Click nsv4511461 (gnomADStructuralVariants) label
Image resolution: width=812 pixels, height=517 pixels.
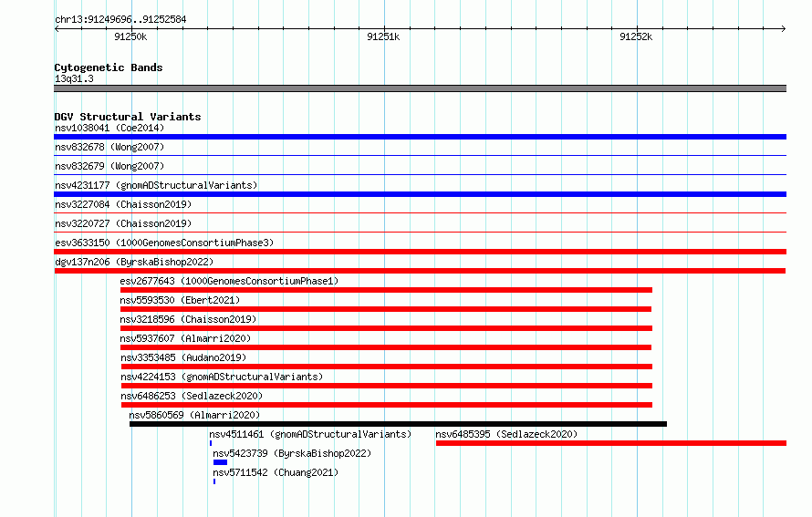click(x=310, y=434)
